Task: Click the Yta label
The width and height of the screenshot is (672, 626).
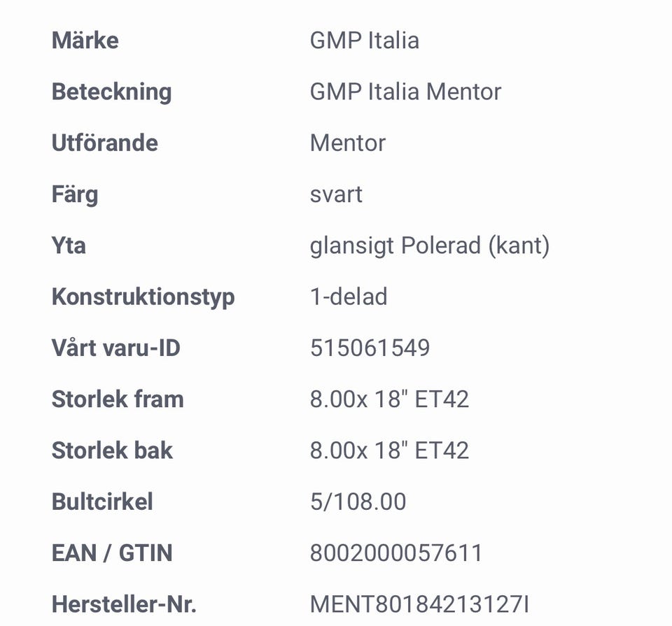Action: point(69,246)
